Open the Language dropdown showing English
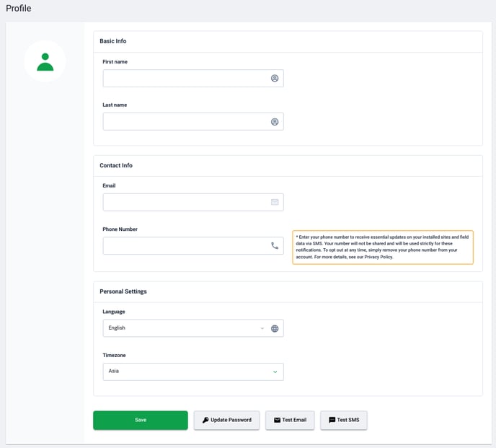 [193, 328]
